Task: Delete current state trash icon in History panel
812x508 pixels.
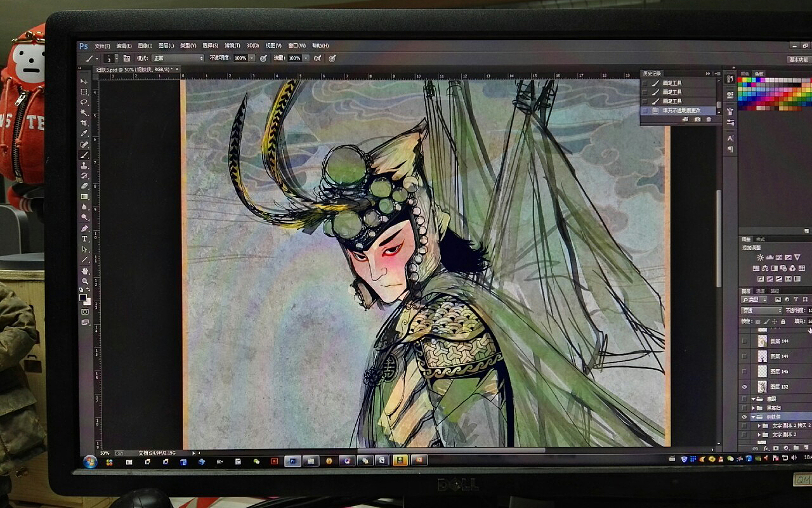Action: [709, 119]
